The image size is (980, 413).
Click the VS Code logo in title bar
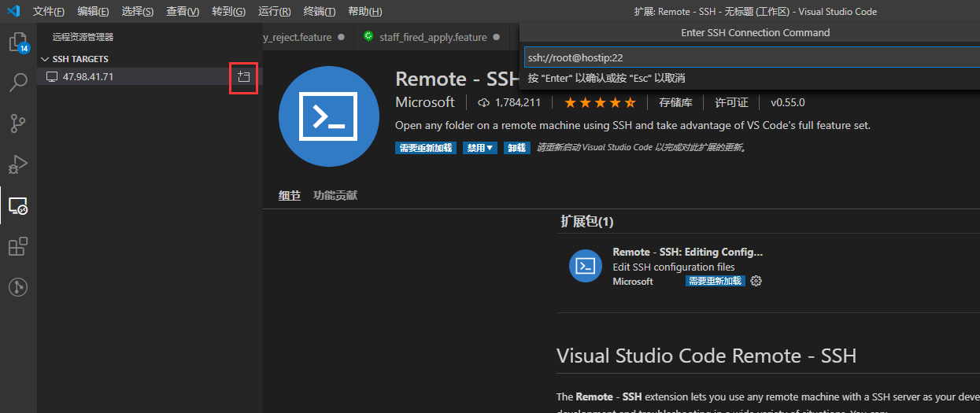[13, 11]
